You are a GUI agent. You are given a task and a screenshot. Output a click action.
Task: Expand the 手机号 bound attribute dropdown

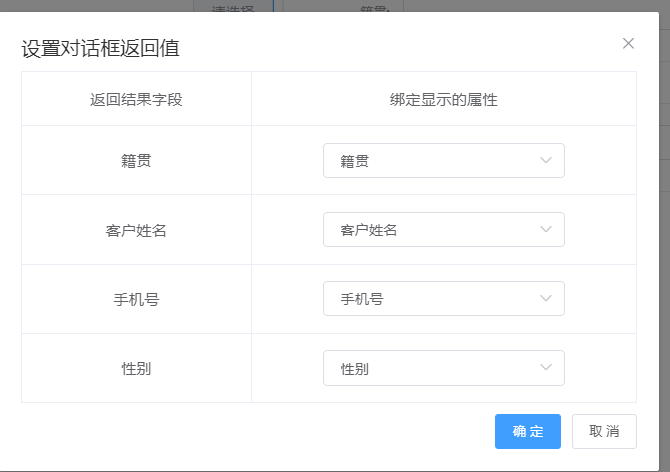(443, 298)
